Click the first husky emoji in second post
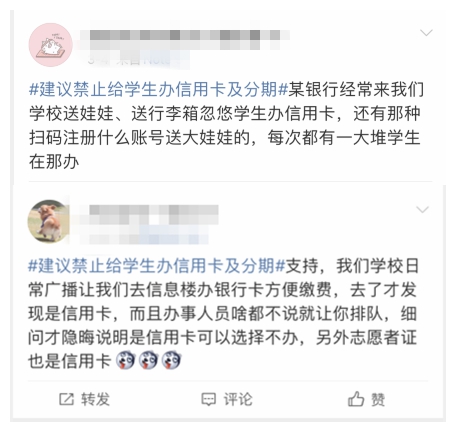This screenshot has width=456, height=432. [125, 360]
